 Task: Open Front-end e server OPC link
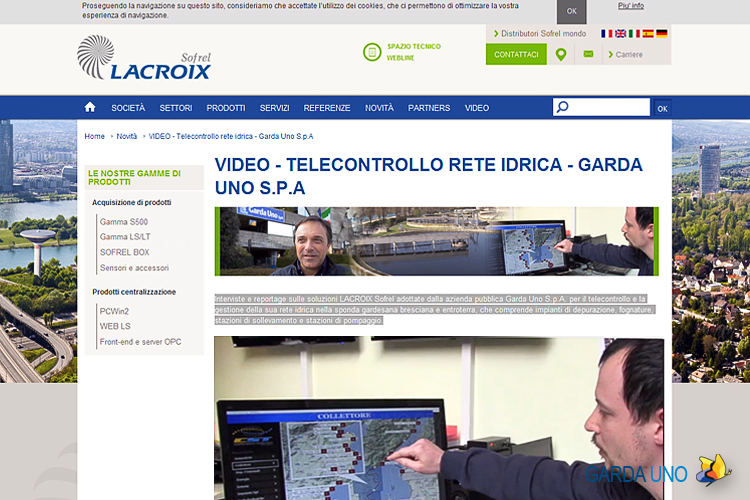point(140,342)
